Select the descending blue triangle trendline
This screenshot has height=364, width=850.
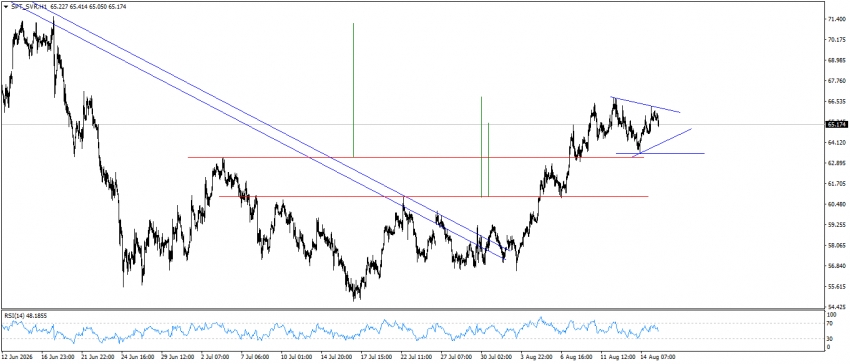(645, 105)
